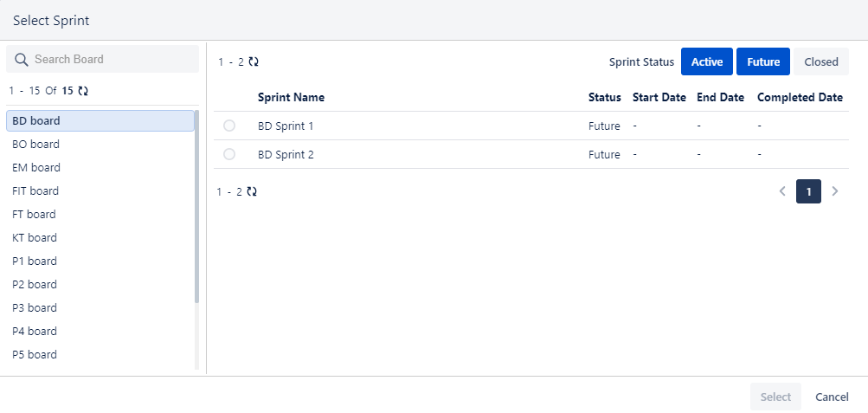
Task: Click refresh icon above the sprint table
Action: point(254,62)
